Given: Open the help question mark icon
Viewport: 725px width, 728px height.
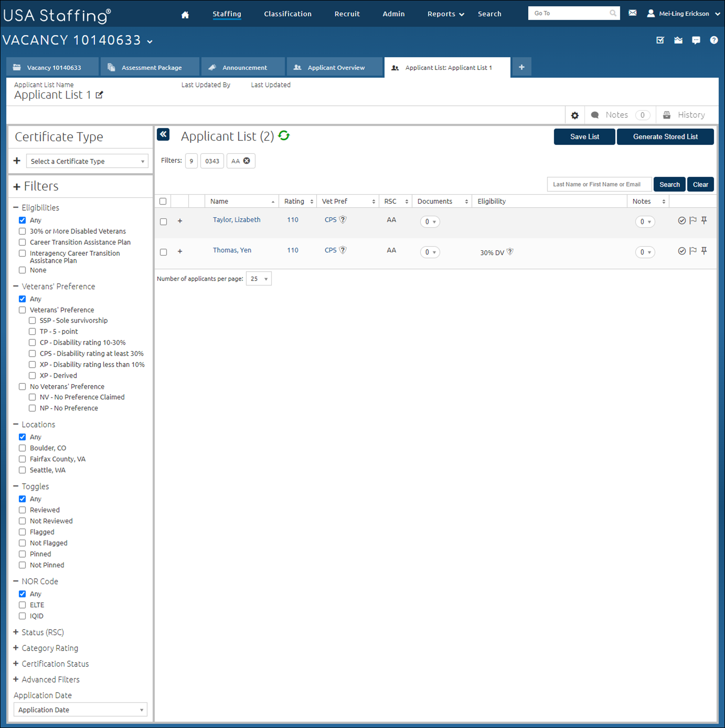Looking at the screenshot, I should click(714, 40).
